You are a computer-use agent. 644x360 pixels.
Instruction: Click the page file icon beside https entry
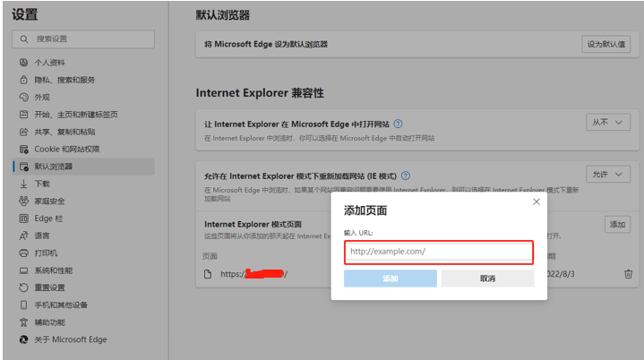coord(208,274)
